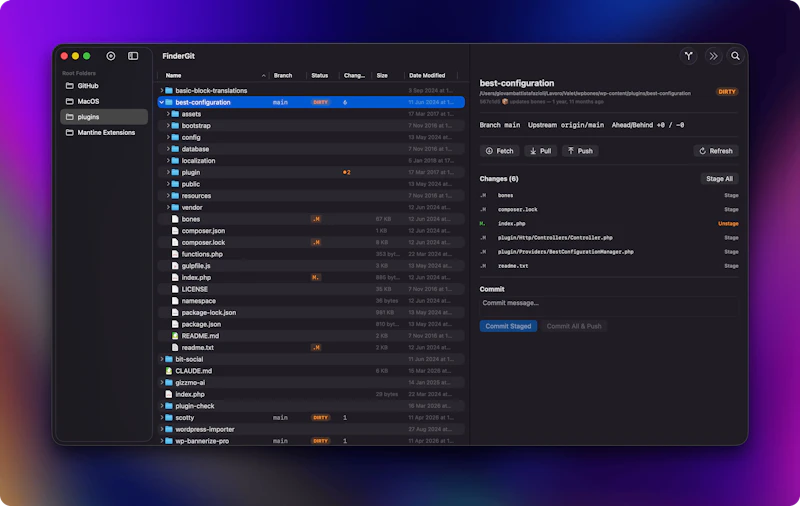Open search with magnifier icon

[x=735, y=56]
